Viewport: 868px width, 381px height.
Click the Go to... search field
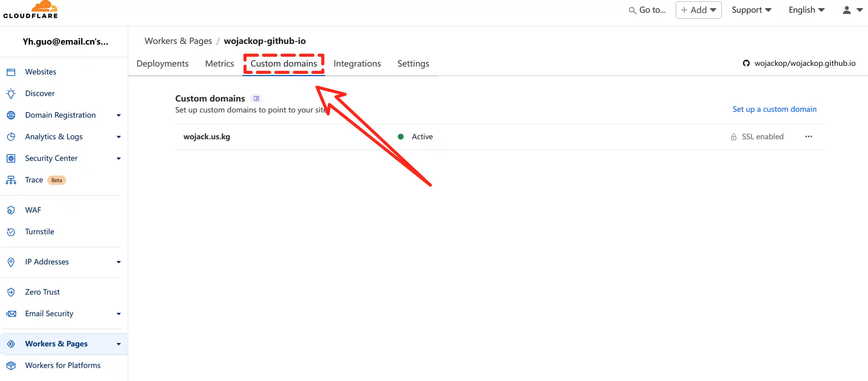pyautogui.click(x=648, y=10)
